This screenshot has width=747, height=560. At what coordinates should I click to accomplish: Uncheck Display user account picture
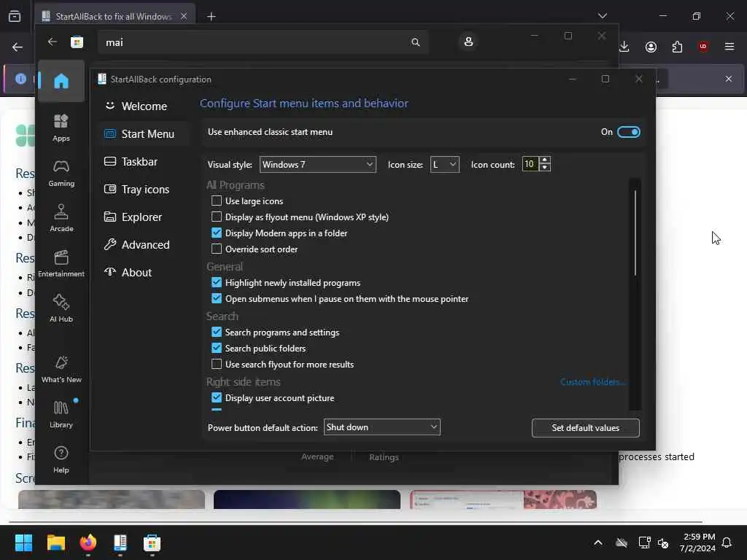216,397
